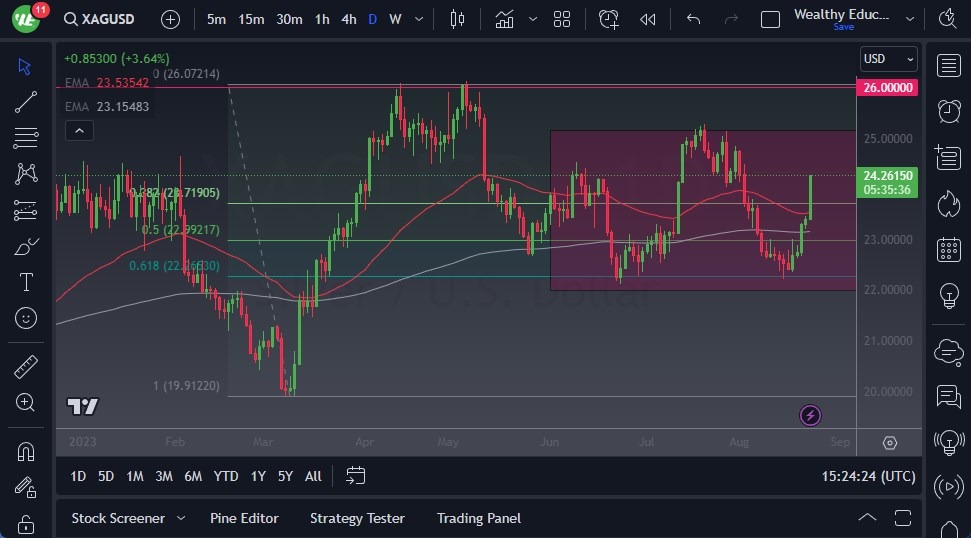Select the Text annotation tool

click(x=26, y=282)
